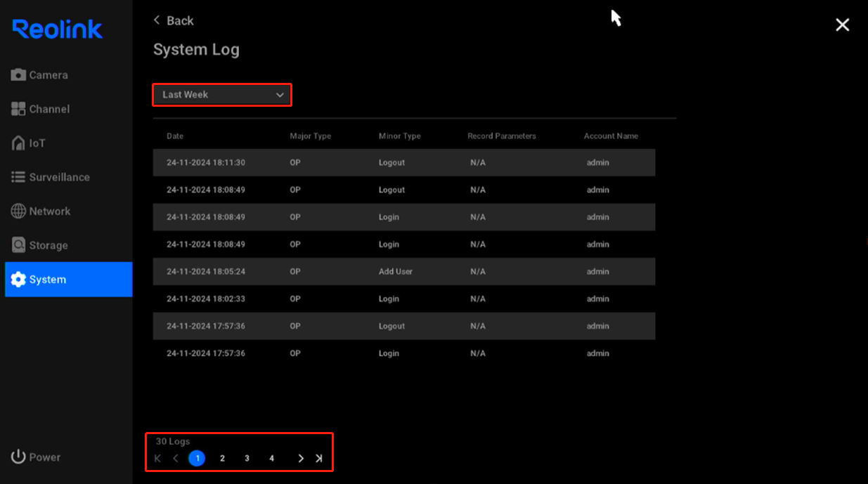Jump to the last log page
This screenshot has height=484, width=868.
point(319,458)
